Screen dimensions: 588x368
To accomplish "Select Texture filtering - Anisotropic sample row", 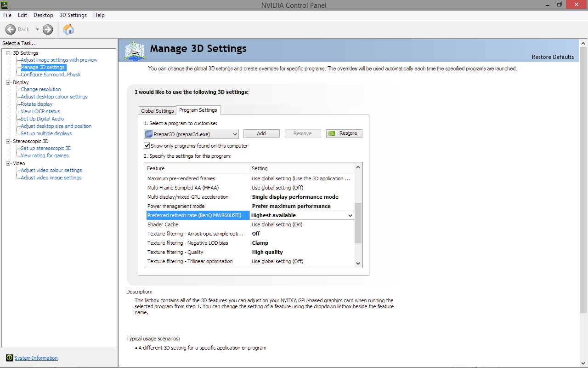I will [249, 234].
